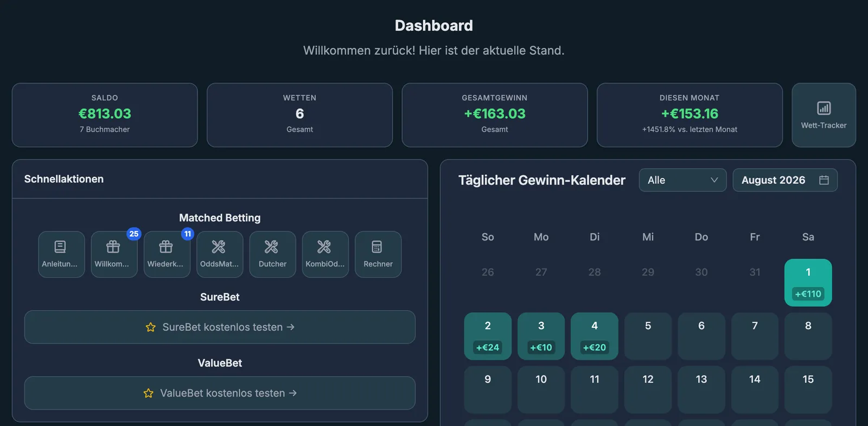The image size is (868, 426).
Task: Click greyed-out day 26 of previous month
Action: tap(488, 272)
